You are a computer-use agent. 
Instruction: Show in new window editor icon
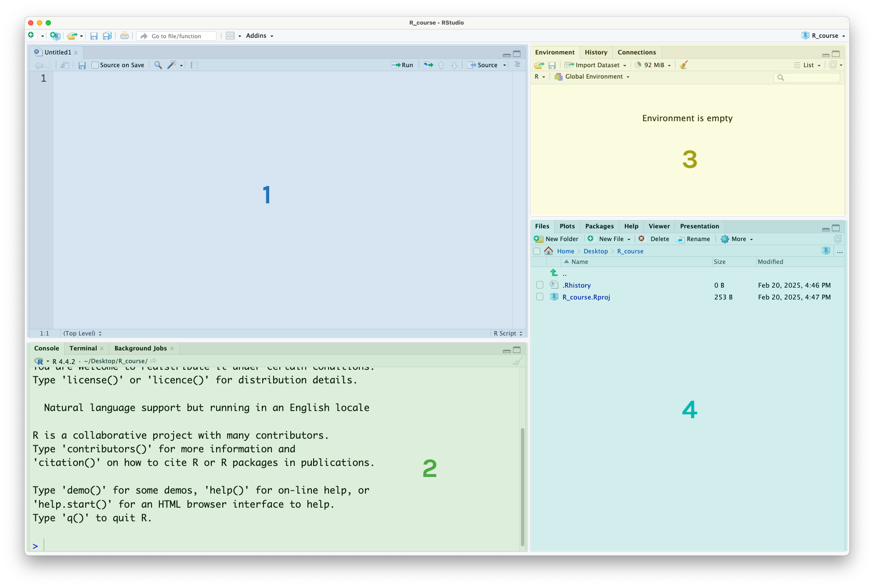[x=65, y=65]
